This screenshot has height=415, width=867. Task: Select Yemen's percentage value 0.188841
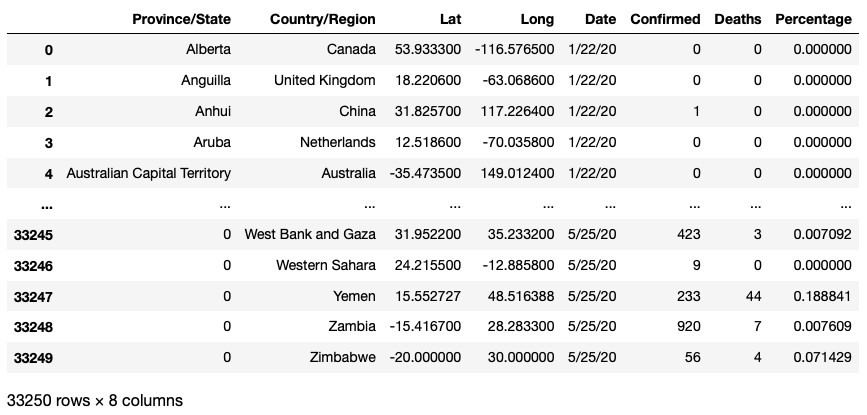click(822, 296)
